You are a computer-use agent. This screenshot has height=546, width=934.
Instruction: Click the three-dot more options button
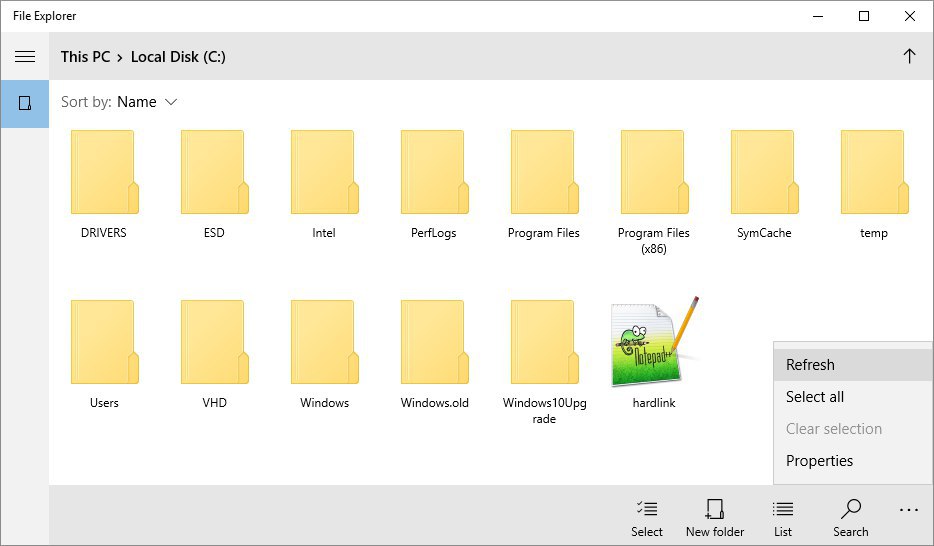909,510
